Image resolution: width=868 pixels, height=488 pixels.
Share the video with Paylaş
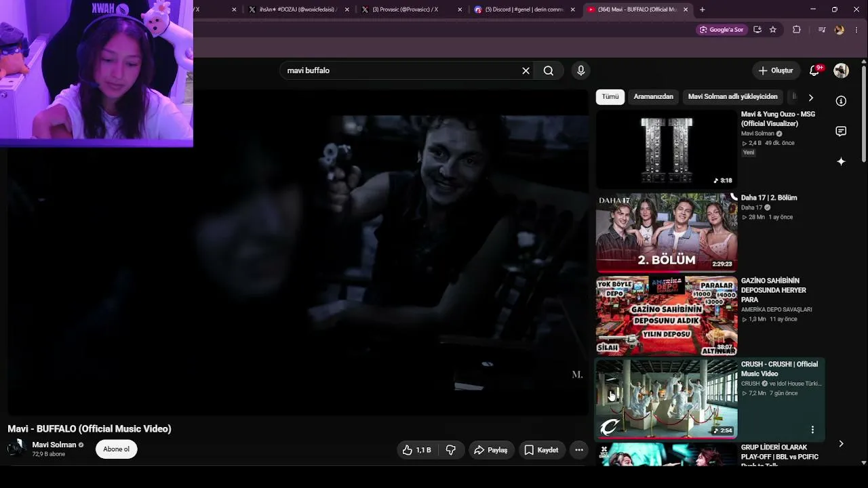point(490,450)
